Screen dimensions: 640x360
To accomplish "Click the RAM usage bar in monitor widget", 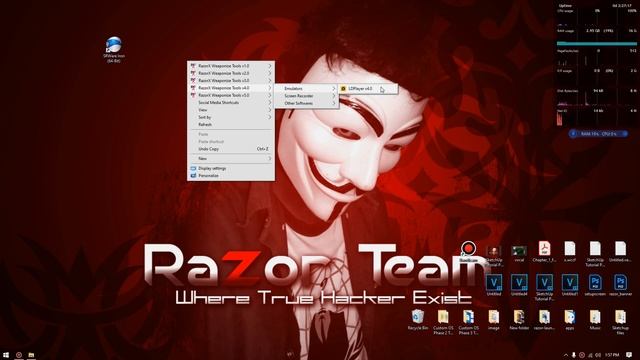I will click(x=597, y=43).
